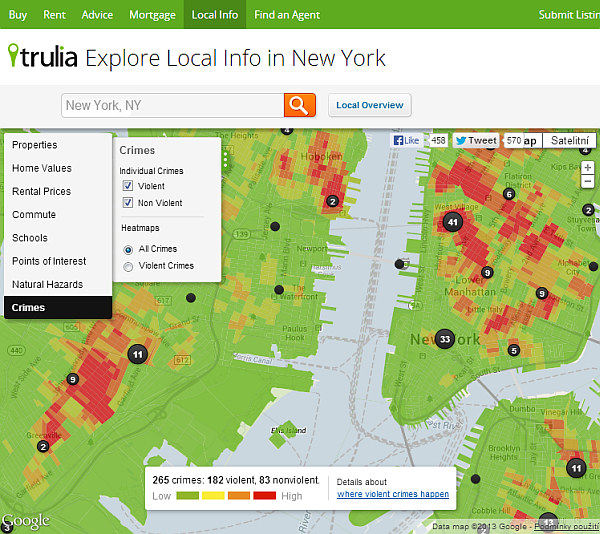This screenshot has width=600, height=534.
Task: Open Find an Agent menu
Action: click(287, 15)
